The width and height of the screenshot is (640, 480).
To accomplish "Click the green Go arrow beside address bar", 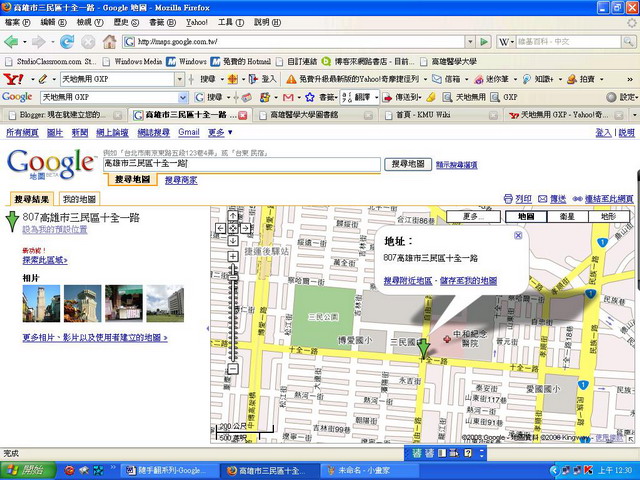I will point(484,42).
